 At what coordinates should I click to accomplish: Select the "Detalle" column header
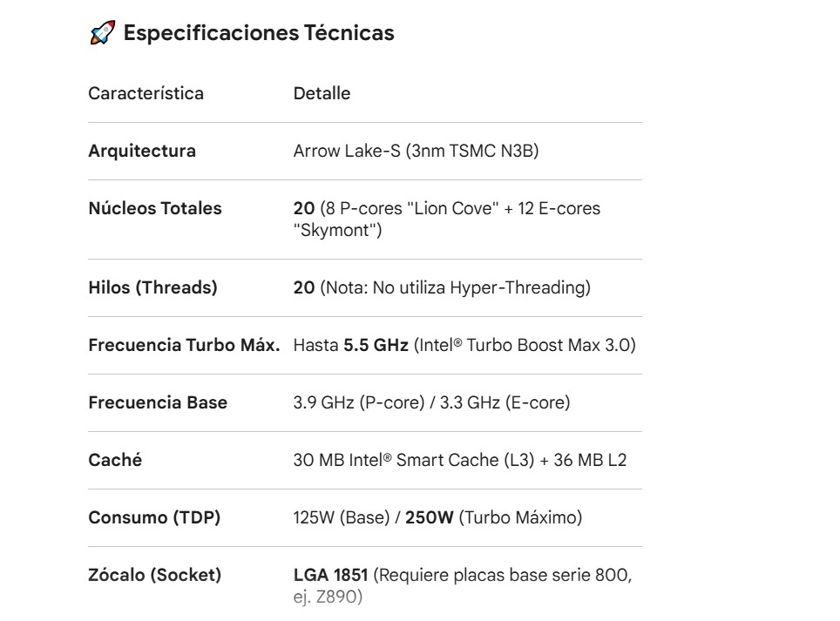point(322,93)
